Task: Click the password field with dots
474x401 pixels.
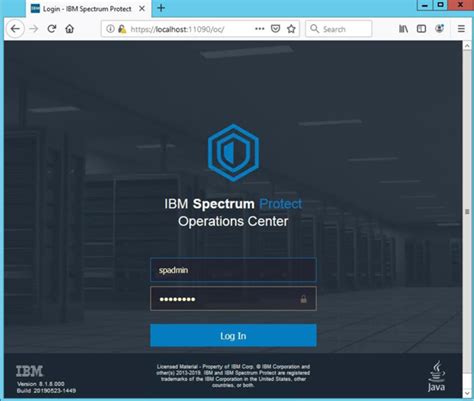Action: pyautogui.click(x=233, y=299)
